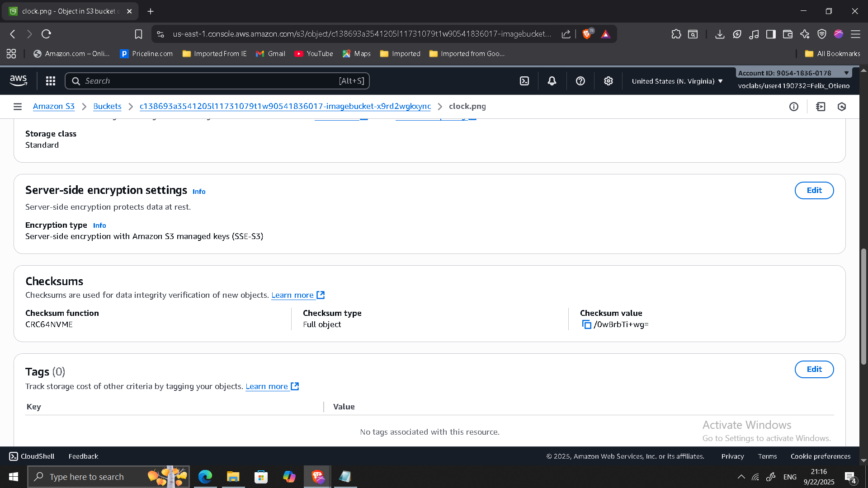The width and height of the screenshot is (868, 488).
Task: Open AWS console settings gear
Action: tap(609, 81)
